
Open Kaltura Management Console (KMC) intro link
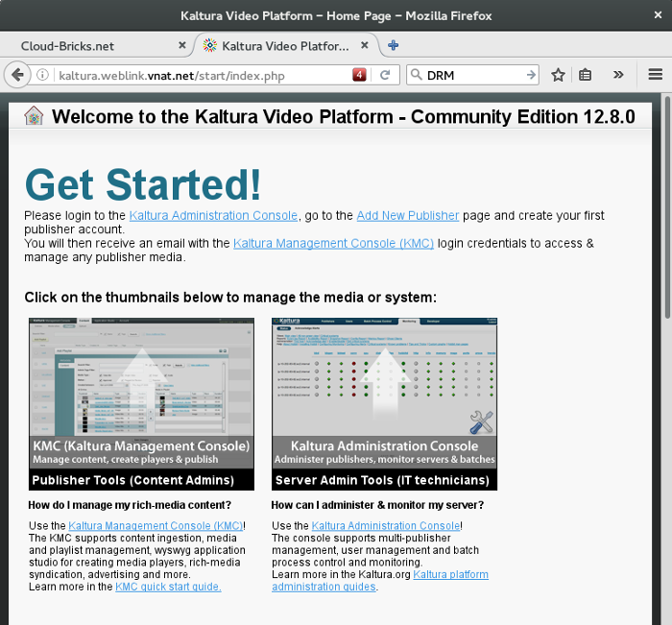333,243
